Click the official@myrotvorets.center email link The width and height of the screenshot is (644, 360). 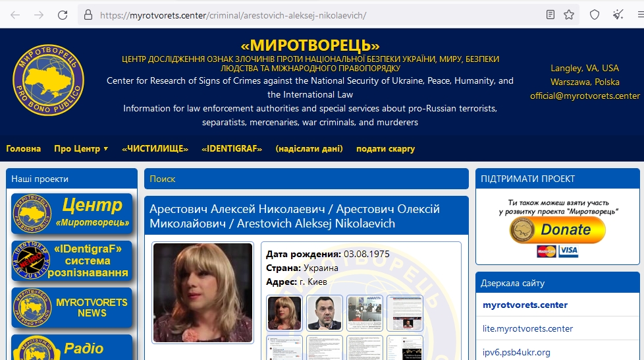[585, 96]
